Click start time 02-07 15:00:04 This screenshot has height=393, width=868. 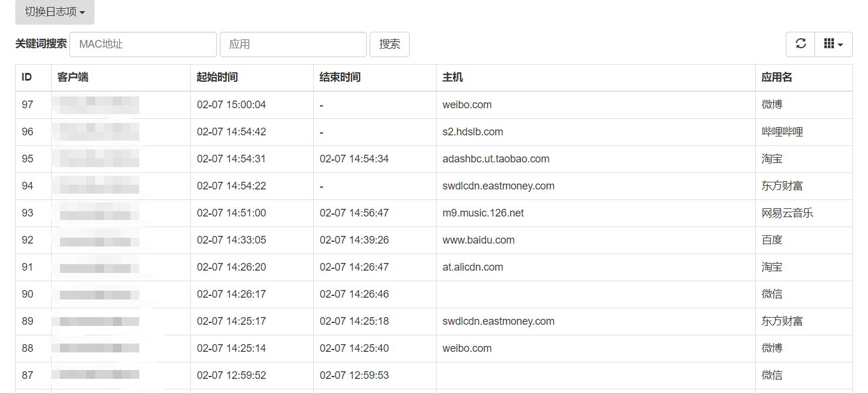232,105
